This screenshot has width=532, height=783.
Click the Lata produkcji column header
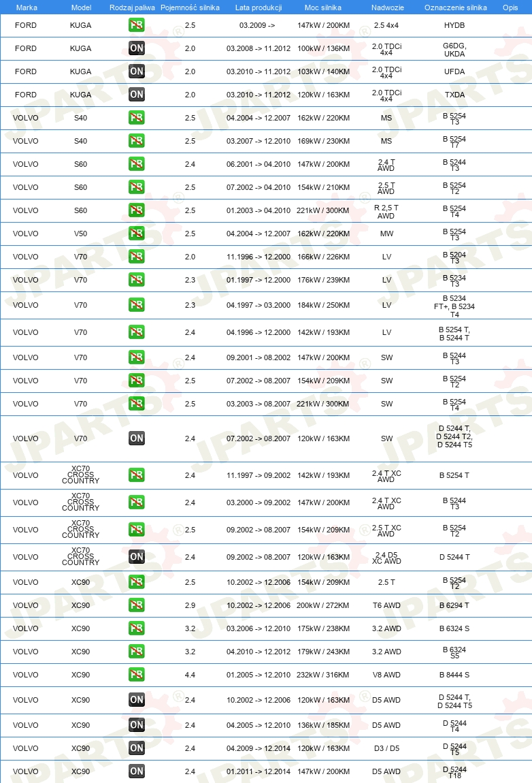(x=259, y=7)
